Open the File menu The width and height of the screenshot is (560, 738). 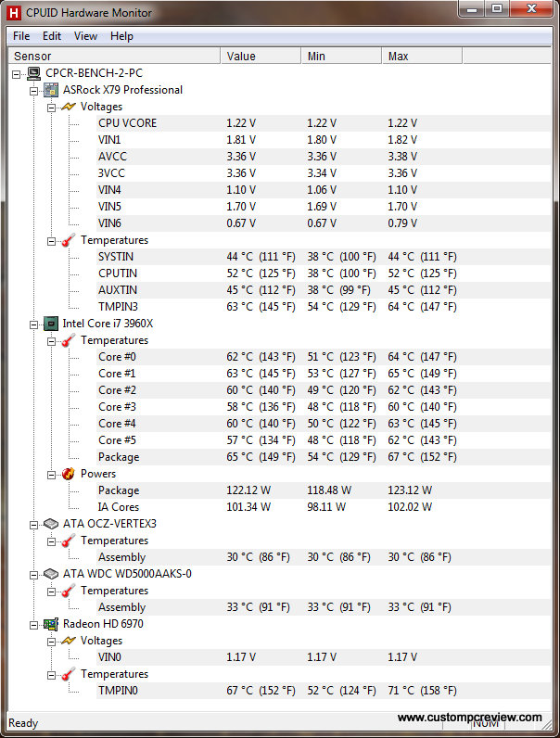click(21, 36)
